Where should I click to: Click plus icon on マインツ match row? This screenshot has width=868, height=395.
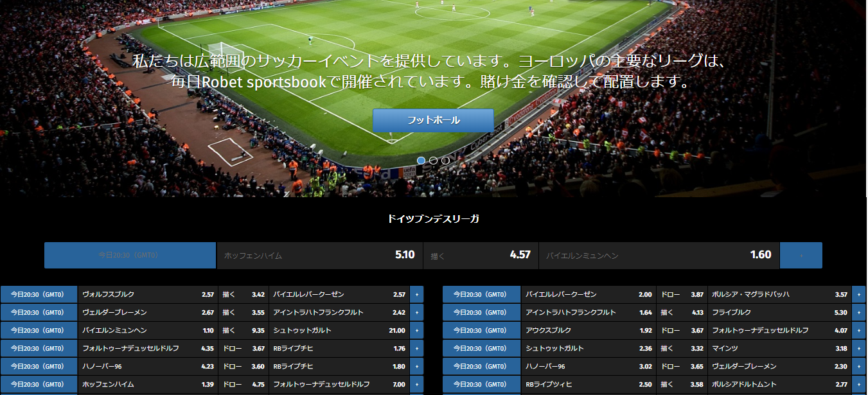click(859, 348)
